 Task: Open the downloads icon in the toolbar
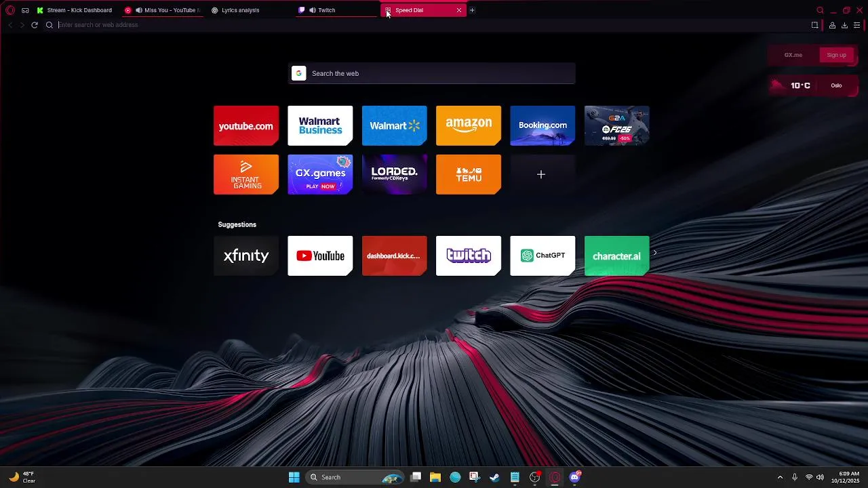[844, 25]
